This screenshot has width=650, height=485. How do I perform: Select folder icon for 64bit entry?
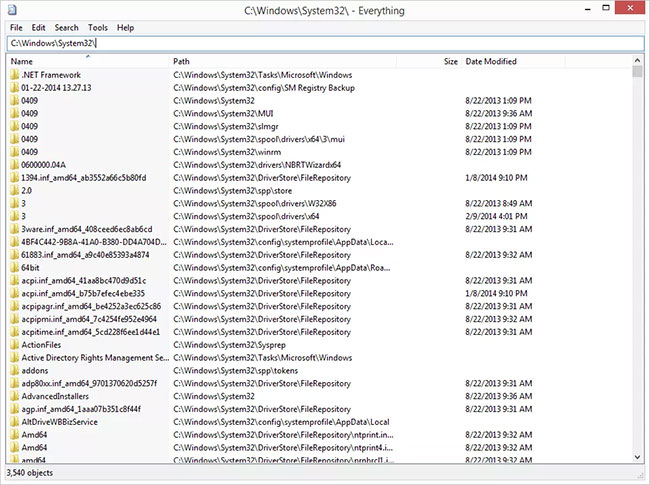click(x=15, y=267)
